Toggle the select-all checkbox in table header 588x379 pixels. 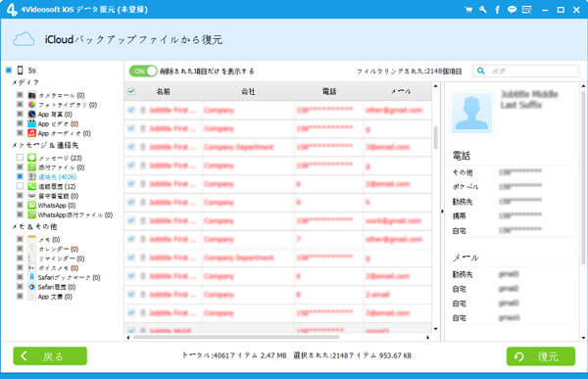coord(131,91)
